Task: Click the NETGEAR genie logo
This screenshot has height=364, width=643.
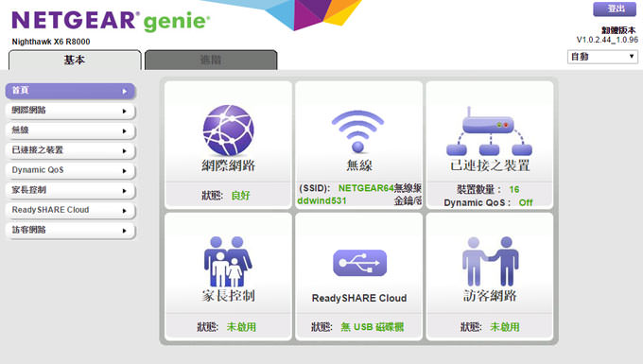Action: point(111,21)
